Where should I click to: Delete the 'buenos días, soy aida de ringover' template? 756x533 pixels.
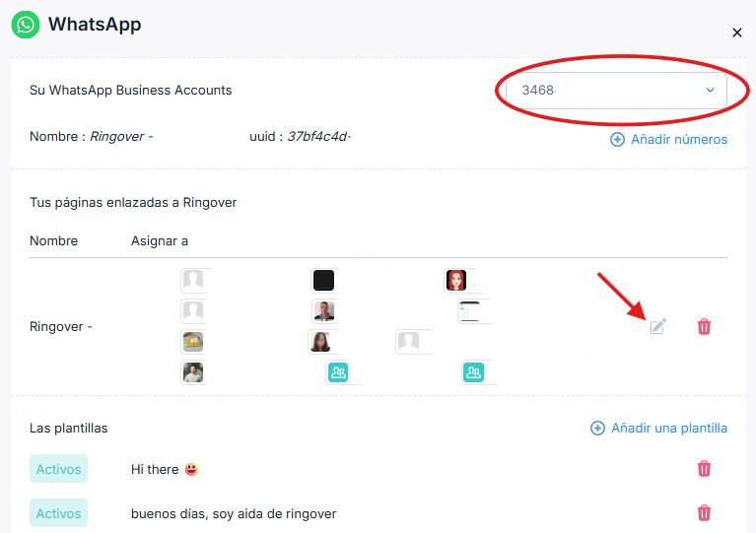pyautogui.click(x=704, y=512)
